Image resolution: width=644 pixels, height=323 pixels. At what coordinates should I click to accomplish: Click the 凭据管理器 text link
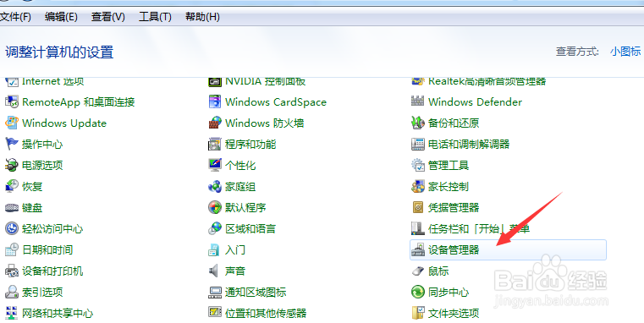click(x=454, y=208)
